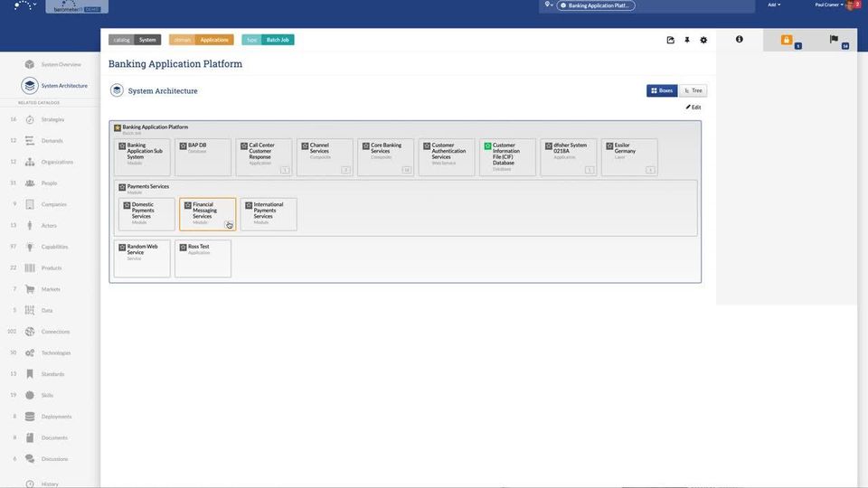Expand Channel Services child count badge
This screenshot has width=868, height=488.
345,170
